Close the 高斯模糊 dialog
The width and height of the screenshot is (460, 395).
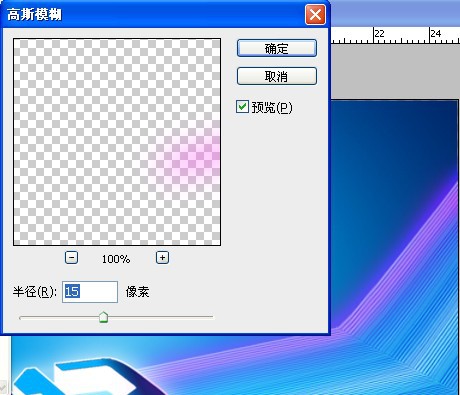pos(315,14)
